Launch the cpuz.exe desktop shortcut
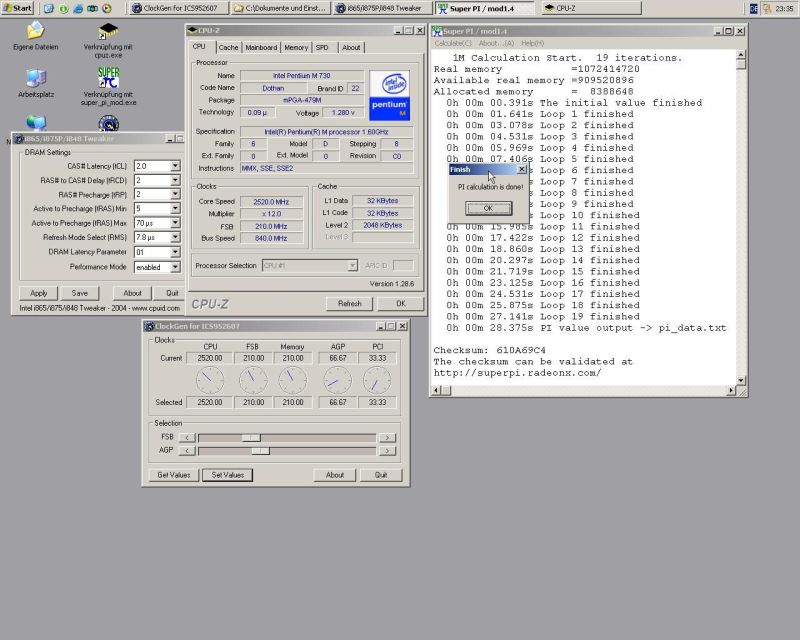Viewport: 800px width, 640px height. coord(108,40)
